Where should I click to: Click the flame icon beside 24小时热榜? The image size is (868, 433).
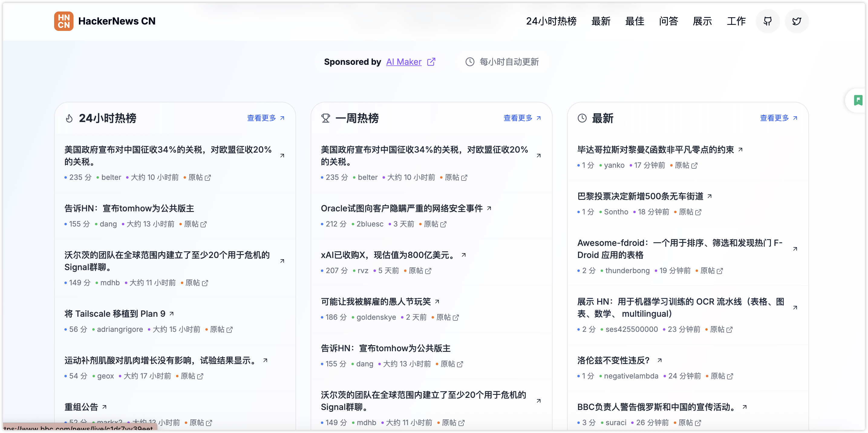[69, 118]
